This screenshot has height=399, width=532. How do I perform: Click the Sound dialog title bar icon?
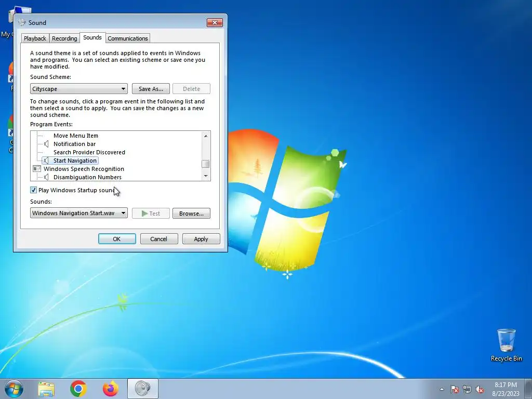coord(22,23)
